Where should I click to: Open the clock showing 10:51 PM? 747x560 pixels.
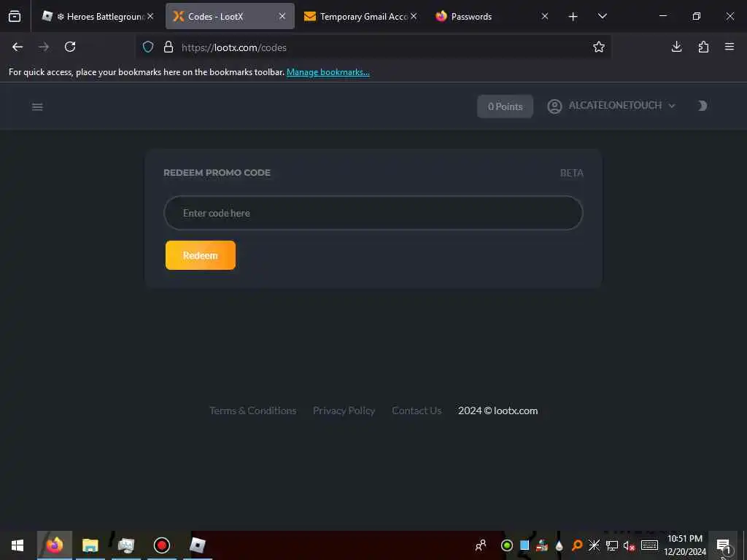tap(685, 545)
